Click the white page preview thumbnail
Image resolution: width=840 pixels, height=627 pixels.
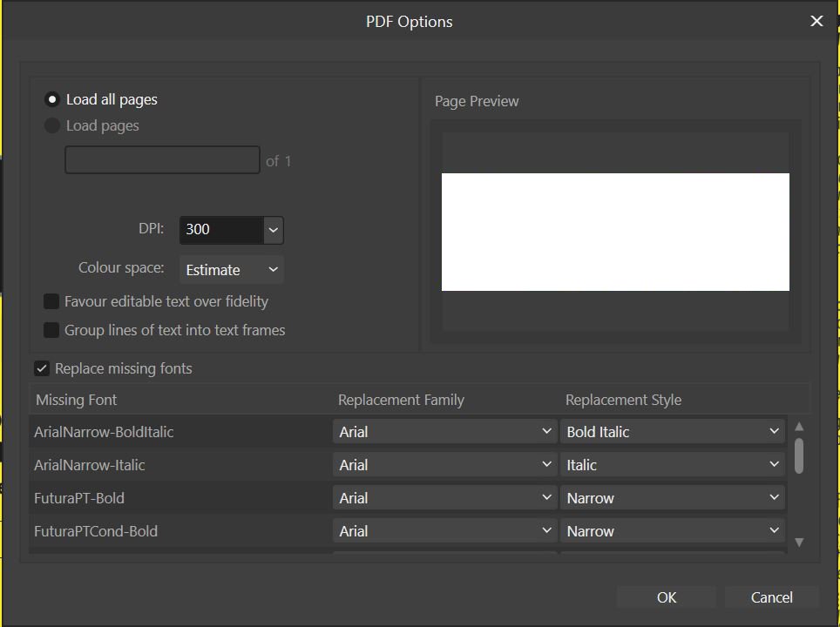point(615,232)
